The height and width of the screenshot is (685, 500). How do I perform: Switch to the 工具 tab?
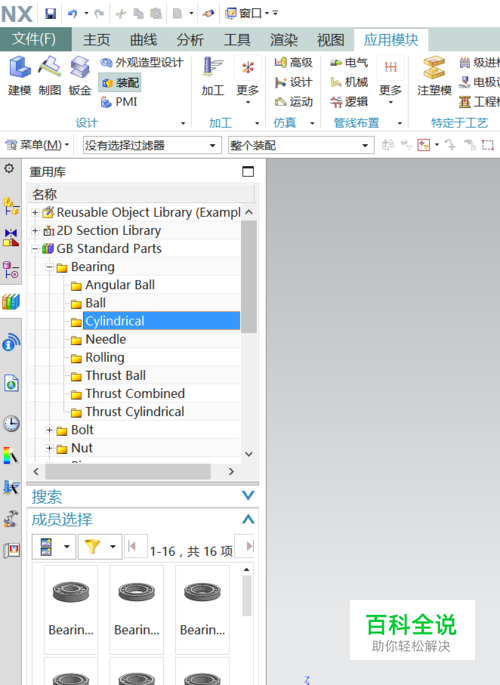coord(237,40)
